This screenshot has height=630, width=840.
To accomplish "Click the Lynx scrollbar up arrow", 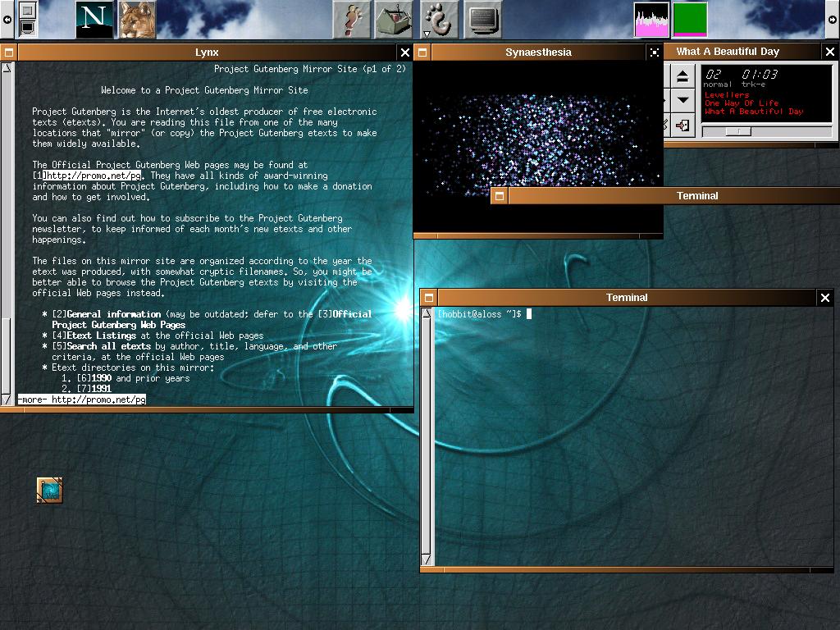I will [7, 68].
